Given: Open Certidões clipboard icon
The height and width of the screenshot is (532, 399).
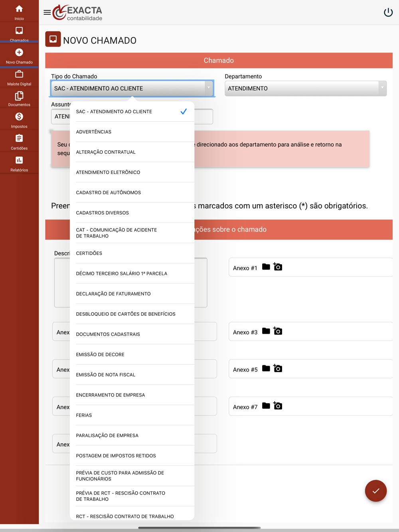Looking at the screenshot, I should [x=19, y=138].
